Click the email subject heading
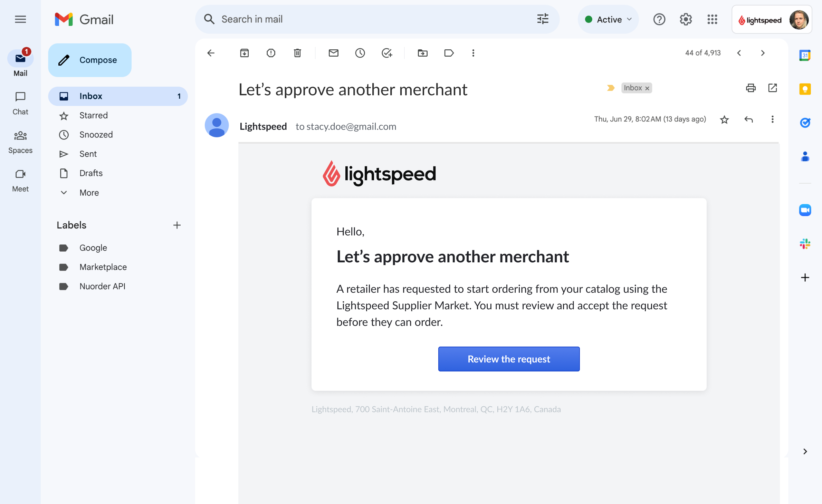822x504 pixels. tap(353, 90)
